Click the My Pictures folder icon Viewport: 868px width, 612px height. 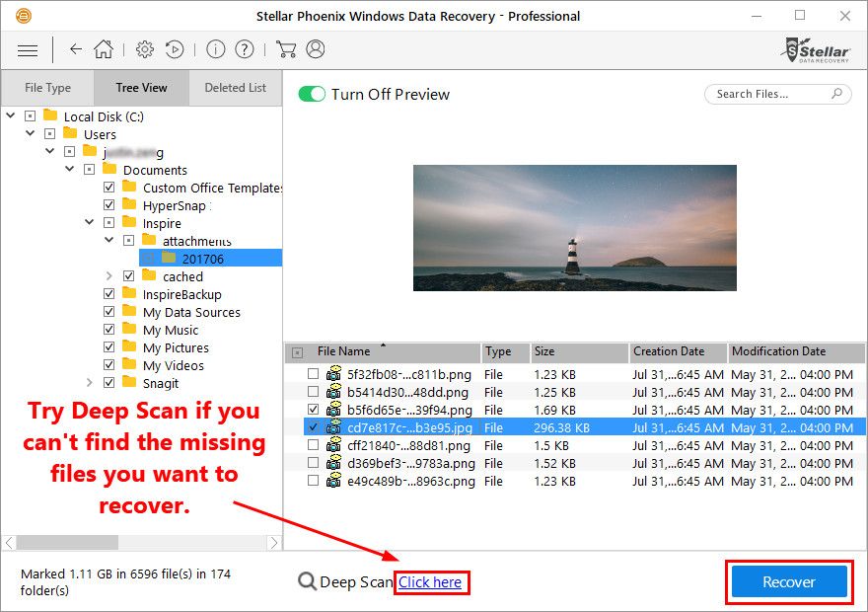[129, 346]
